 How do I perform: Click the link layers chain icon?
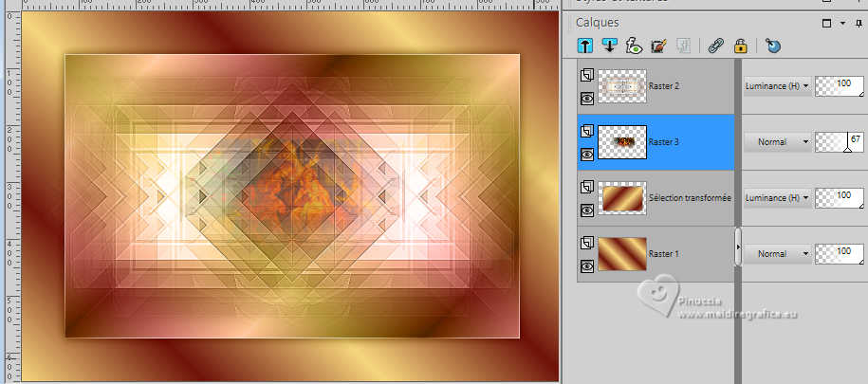point(716,46)
